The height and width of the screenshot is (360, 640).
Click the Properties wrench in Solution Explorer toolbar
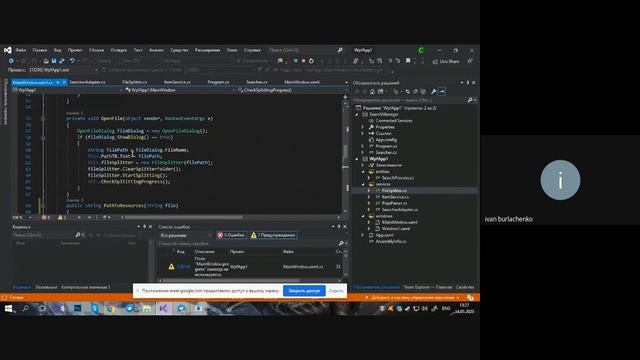tap(433, 92)
